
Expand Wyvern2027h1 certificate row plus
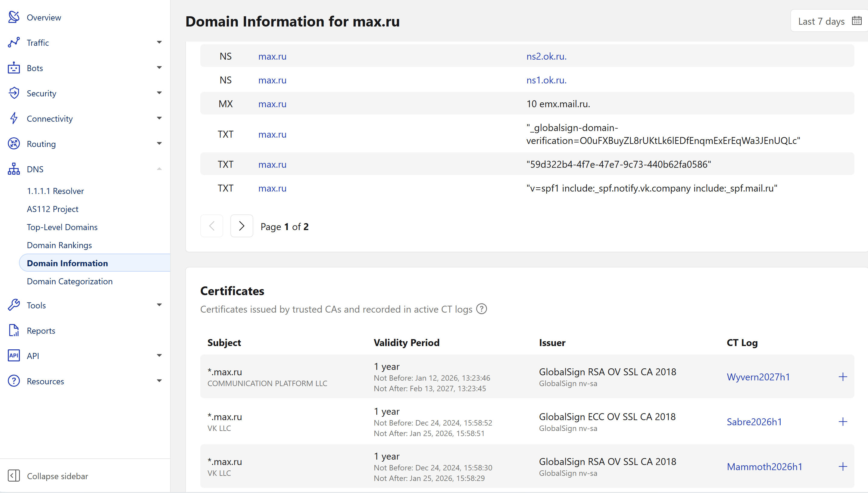click(x=843, y=377)
